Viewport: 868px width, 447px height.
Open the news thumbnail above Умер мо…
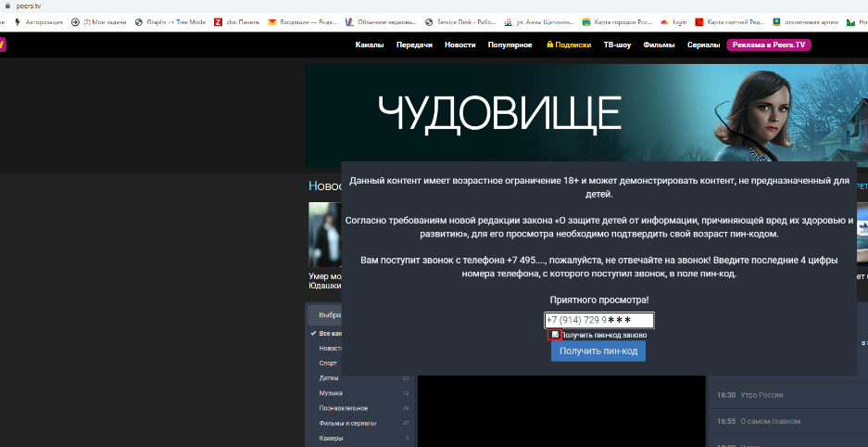pos(325,235)
